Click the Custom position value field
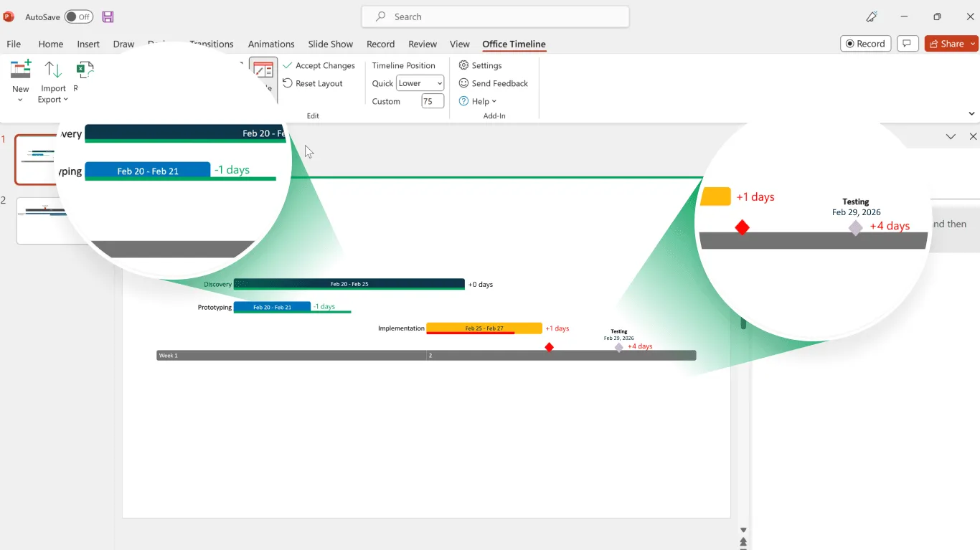980x550 pixels. point(432,101)
